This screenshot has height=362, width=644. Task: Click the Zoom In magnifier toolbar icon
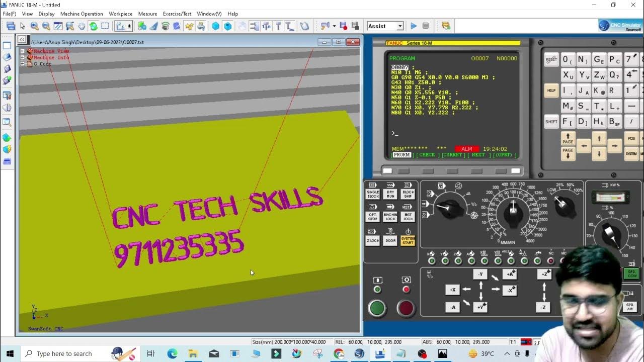pyautogui.click(x=34, y=26)
